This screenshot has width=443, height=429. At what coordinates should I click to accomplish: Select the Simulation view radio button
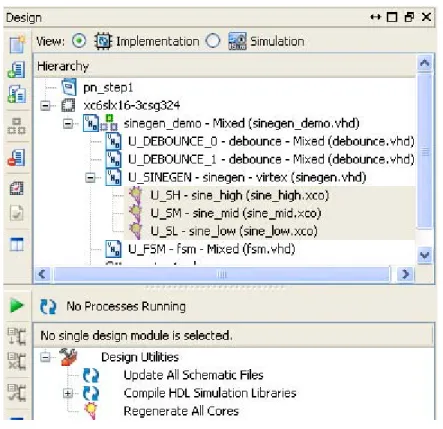[x=213, y=41]
